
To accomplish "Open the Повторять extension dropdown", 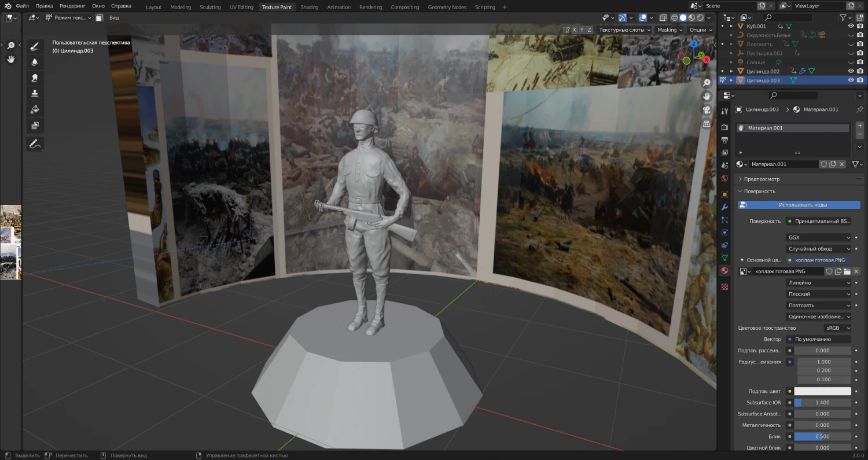I will [x=819, y=306].
